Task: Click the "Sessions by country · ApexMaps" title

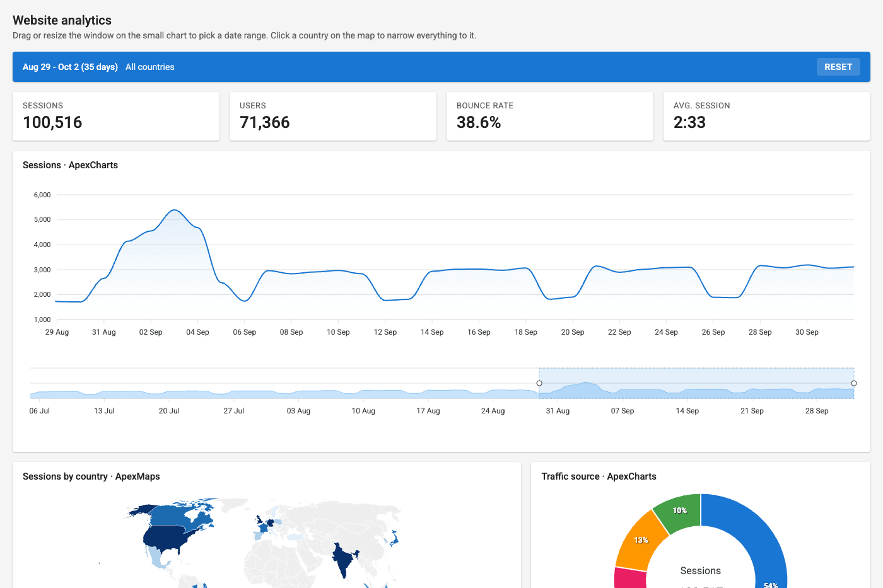Action: [91, 476]
